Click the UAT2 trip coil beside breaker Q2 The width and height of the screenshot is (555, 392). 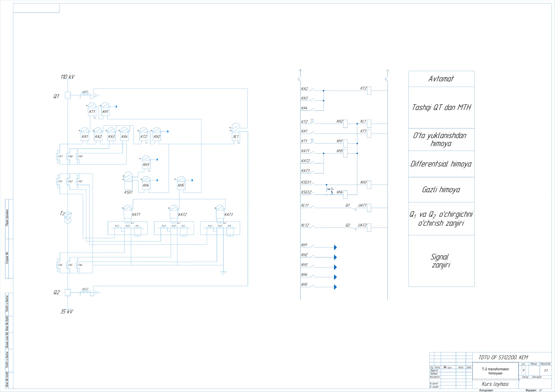coord(85,292)
